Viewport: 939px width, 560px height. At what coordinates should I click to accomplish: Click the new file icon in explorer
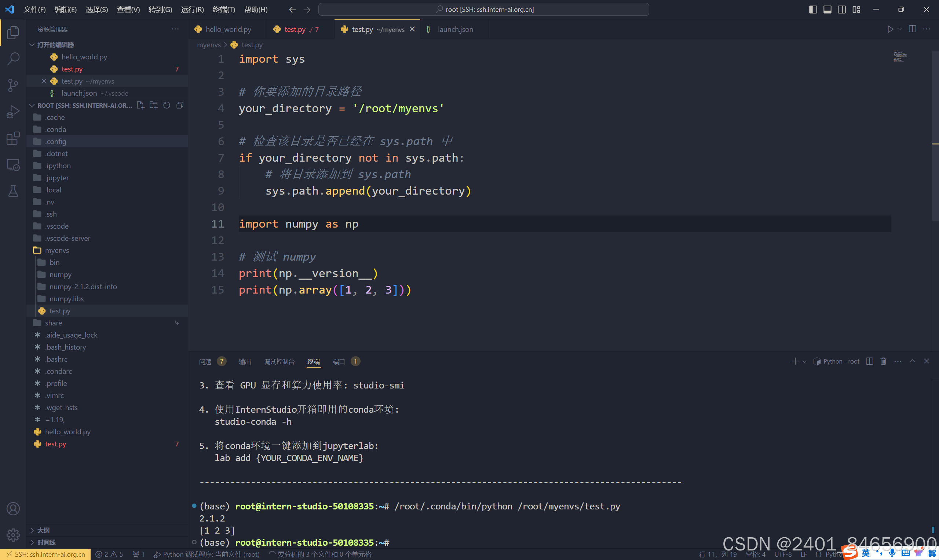coord(140,105)
